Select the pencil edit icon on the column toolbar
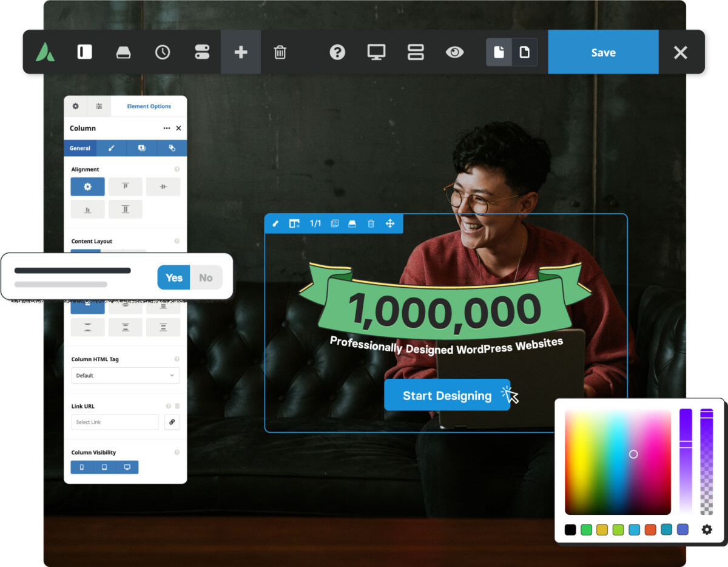The image size is (728, 567). 276,223
